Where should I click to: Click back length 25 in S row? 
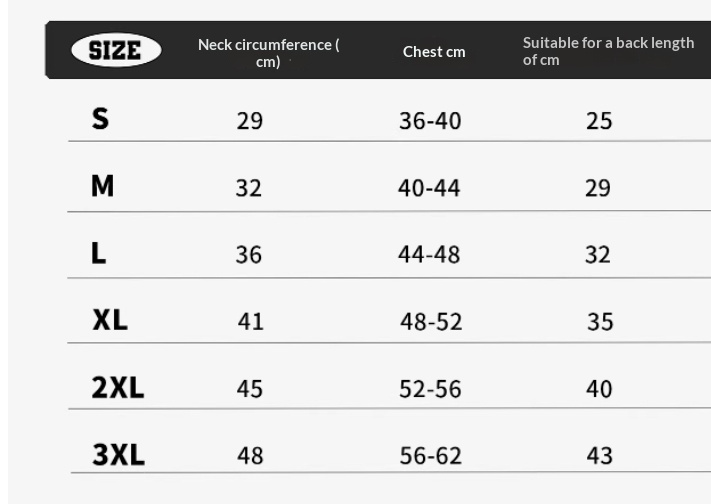point(599,121)
